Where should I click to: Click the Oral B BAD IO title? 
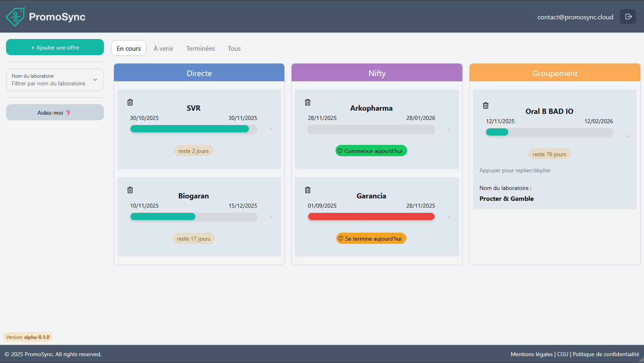point(549,111)
